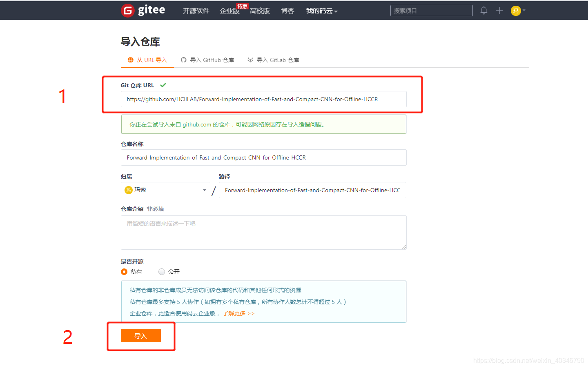This screenshot has height=368, width=588.
Task: Enable public visibility for the repository
Action: 162,271
